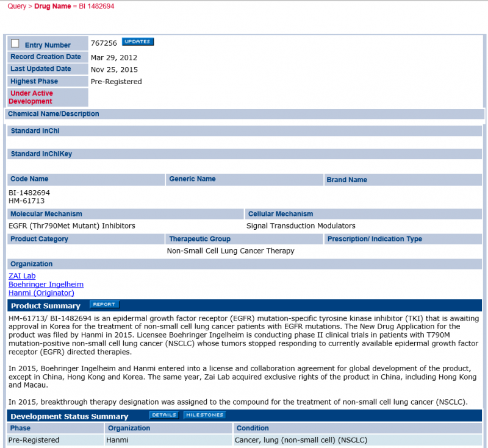
Task: Click the Product Summary section title
Action: (45, 306)
